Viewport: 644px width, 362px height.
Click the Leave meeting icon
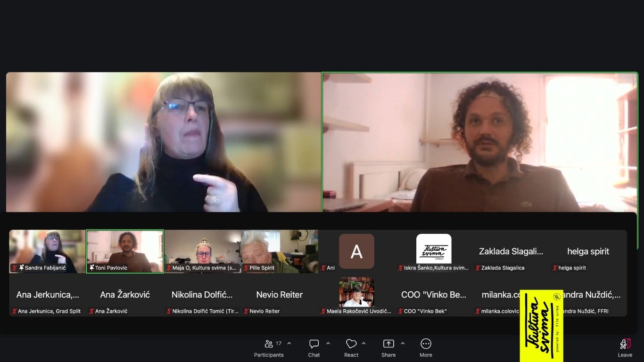click(x=625, y=344)
